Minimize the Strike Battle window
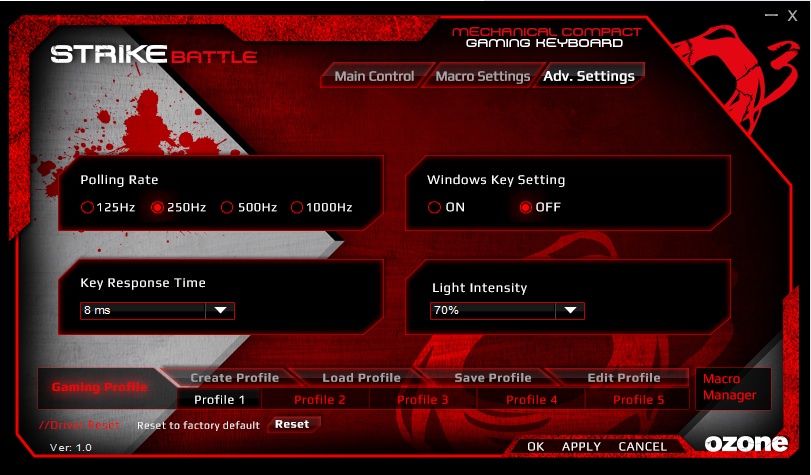 click(x=771, y=15)
